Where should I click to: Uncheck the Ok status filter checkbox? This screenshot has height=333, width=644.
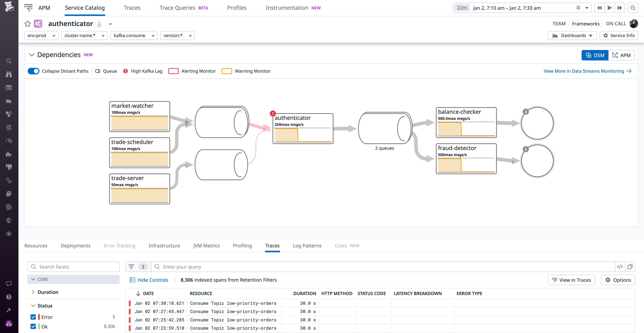33,326
